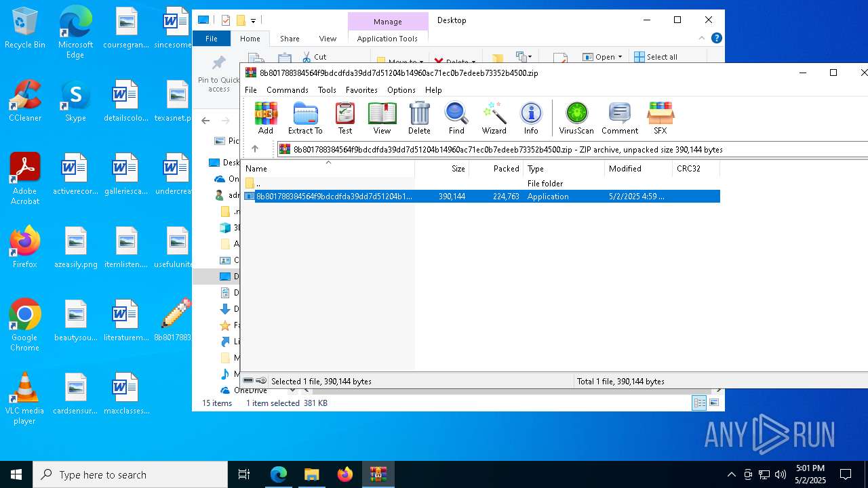
Task: Click the Add toolbar icon in WinRAR
Action: coord(266,119)
